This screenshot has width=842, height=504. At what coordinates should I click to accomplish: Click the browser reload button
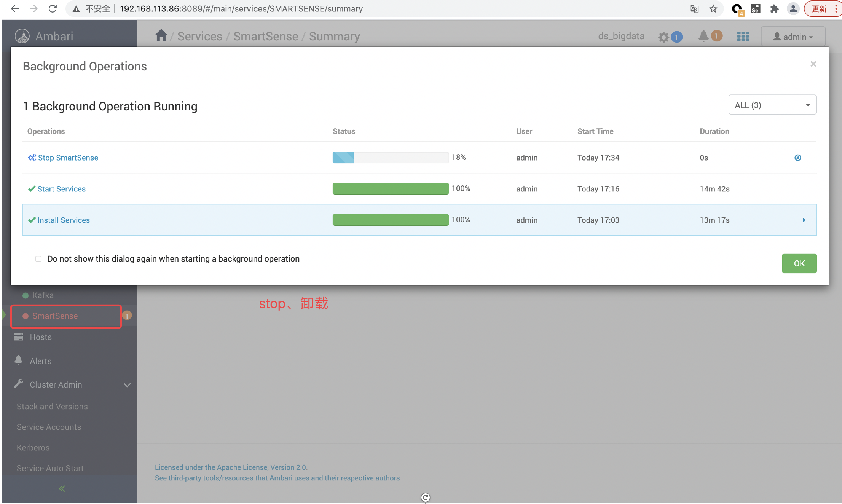point(53,9)
